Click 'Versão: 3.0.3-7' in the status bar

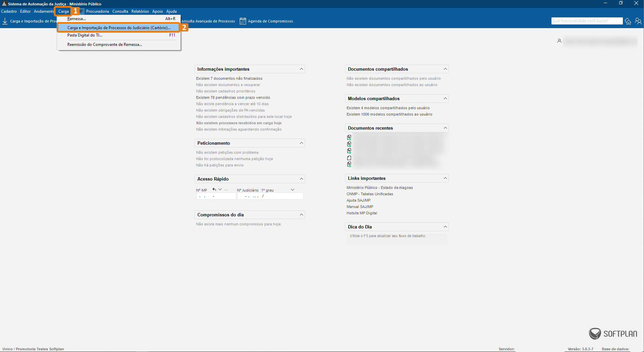581,349
